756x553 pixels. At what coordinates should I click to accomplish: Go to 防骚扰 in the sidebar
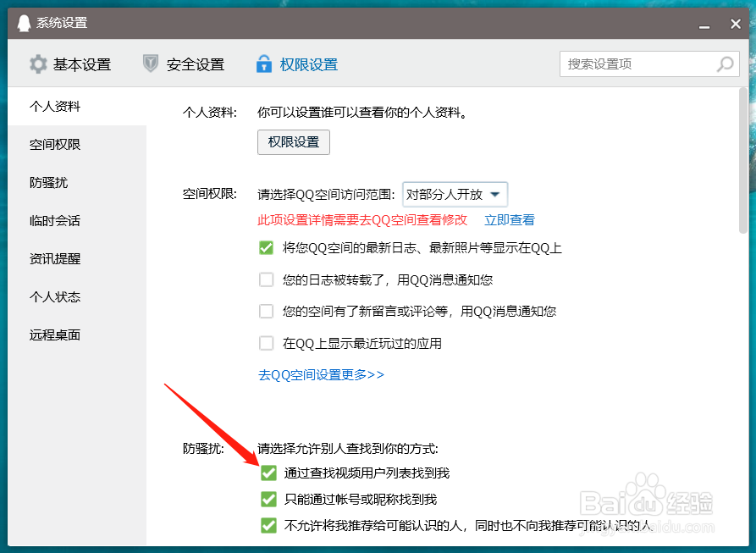[x=77, y=182]
